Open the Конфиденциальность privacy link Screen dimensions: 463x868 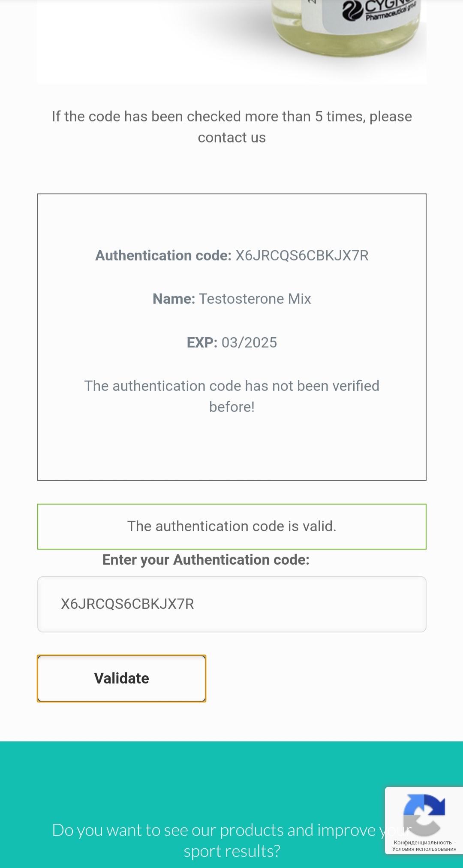pyautogui.click(x=422, y=842)
